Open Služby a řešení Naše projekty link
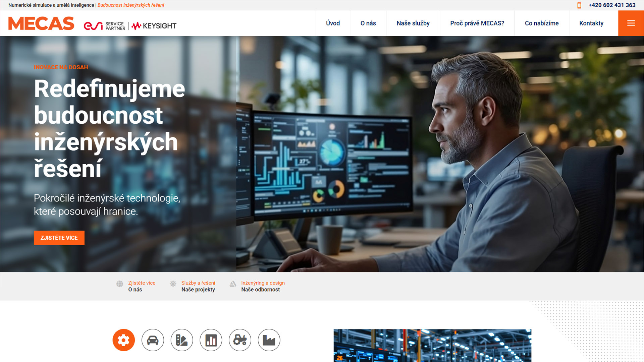This screenshot has width=644, height=362. coord(198,286)
